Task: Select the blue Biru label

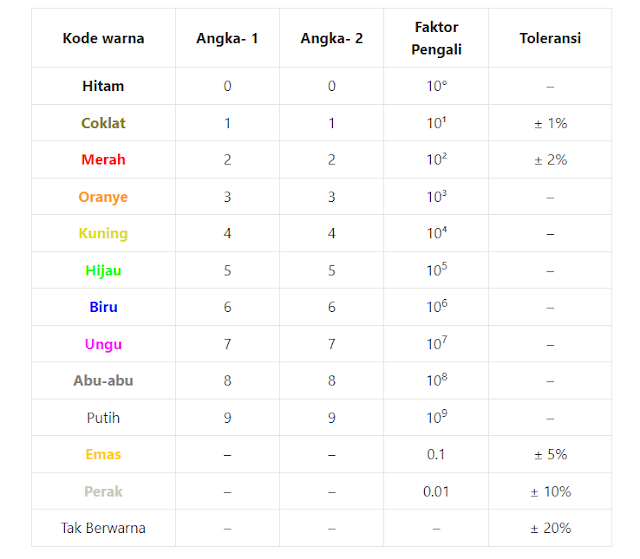Action: coord(103,307)
